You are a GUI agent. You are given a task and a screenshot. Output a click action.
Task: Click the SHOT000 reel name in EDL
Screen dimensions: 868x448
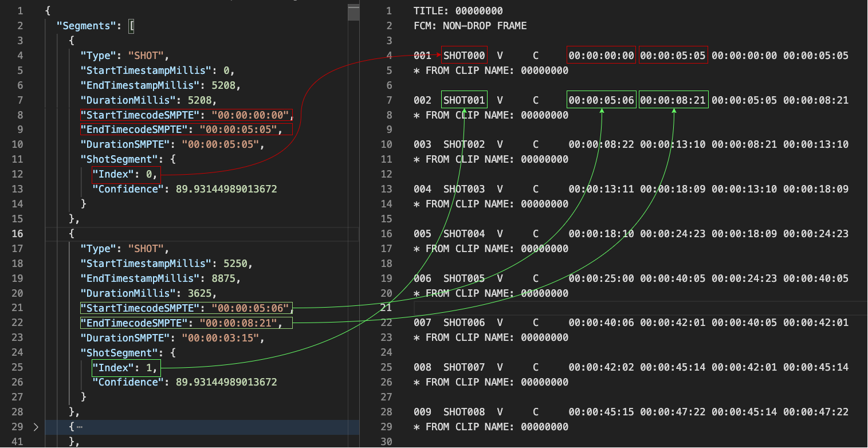pyautogui.click(x=464, y=56)
